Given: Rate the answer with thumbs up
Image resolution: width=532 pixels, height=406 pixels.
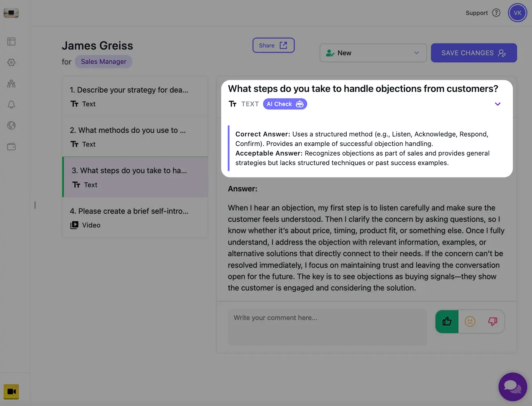Looking at the screenshot, I should pyautogui.click(x=447, y=322).
